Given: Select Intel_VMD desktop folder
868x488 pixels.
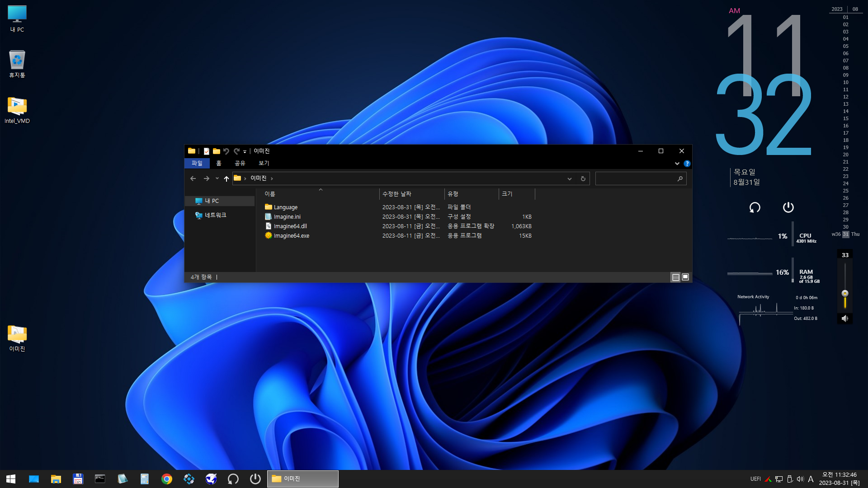Looking at the screenshot, I should pyautogui.click(x=17, y=110).
